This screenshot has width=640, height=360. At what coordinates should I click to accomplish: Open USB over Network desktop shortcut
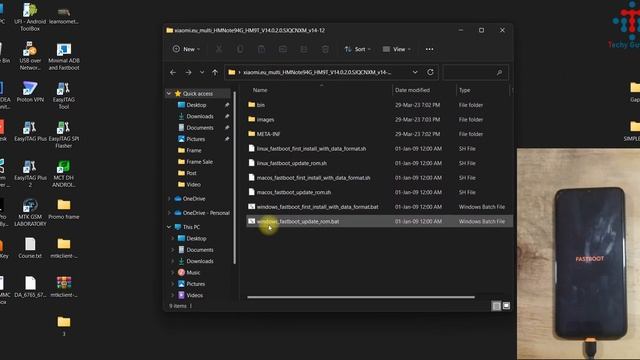pyautogui.click(x=30, y=56)
